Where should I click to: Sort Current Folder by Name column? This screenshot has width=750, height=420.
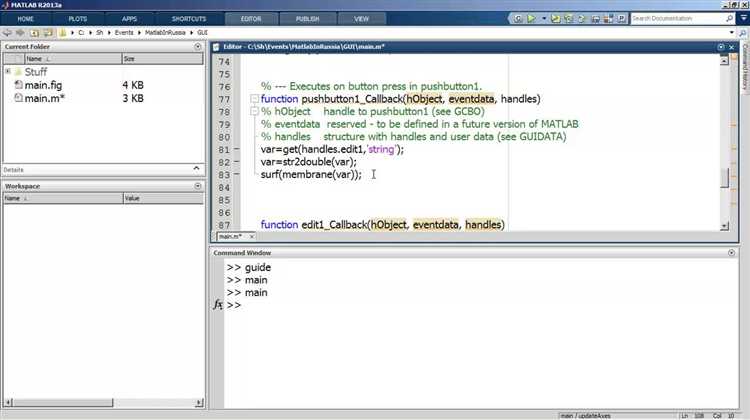tap(73, 59)
